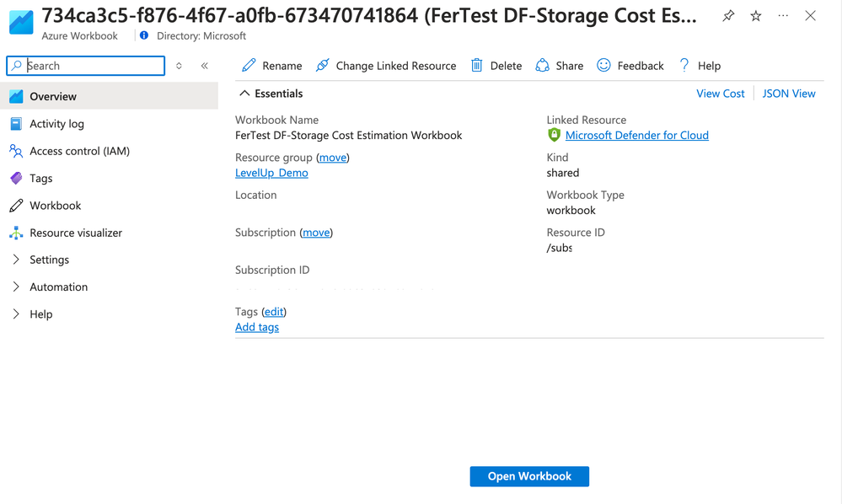This screenshot has height=504, width=842.
Task: Click the purple Tags icon
Action: (16, 178)
